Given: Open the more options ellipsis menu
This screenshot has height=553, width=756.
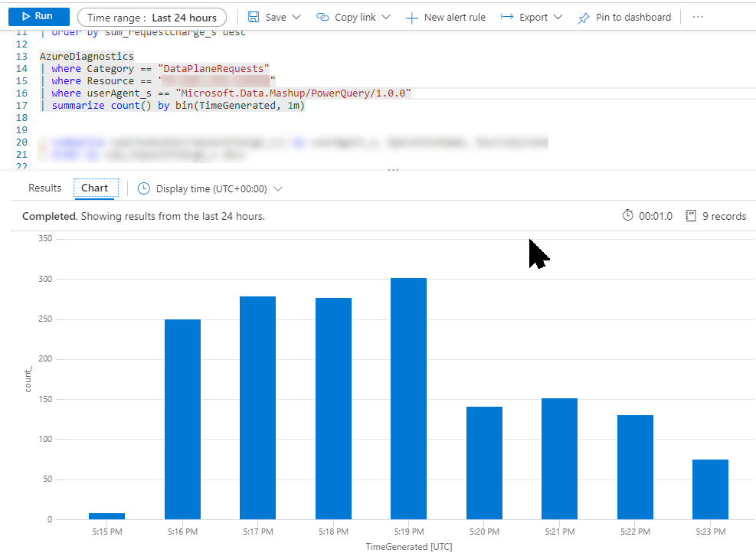Looking at the screenshot, I should (697, 17).
